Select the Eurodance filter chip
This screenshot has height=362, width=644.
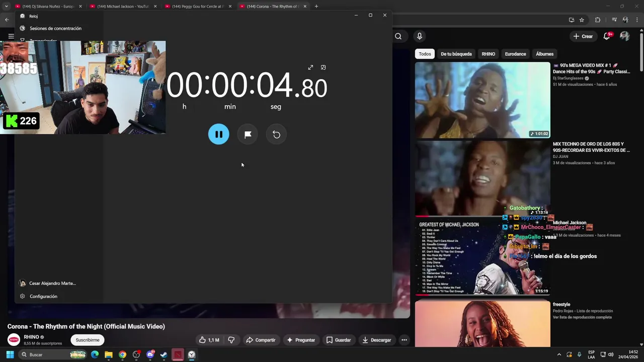coord(516,54)
